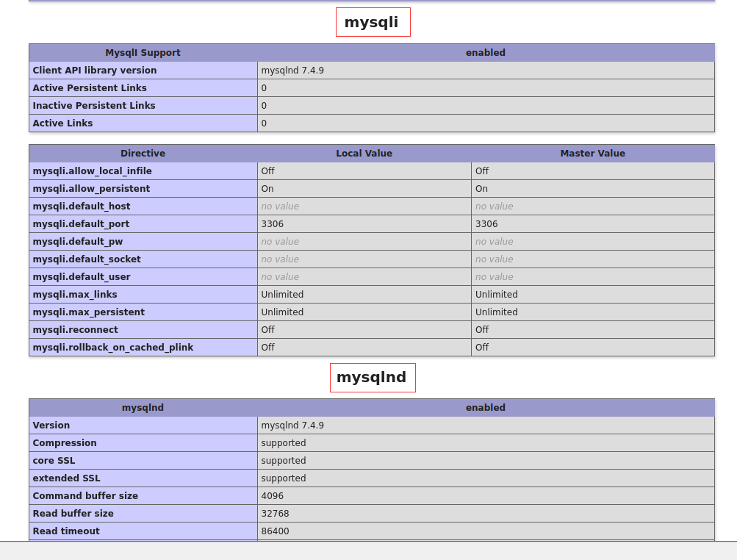Select the mysqli.allow_local_infile directive cell

[91, 171]
